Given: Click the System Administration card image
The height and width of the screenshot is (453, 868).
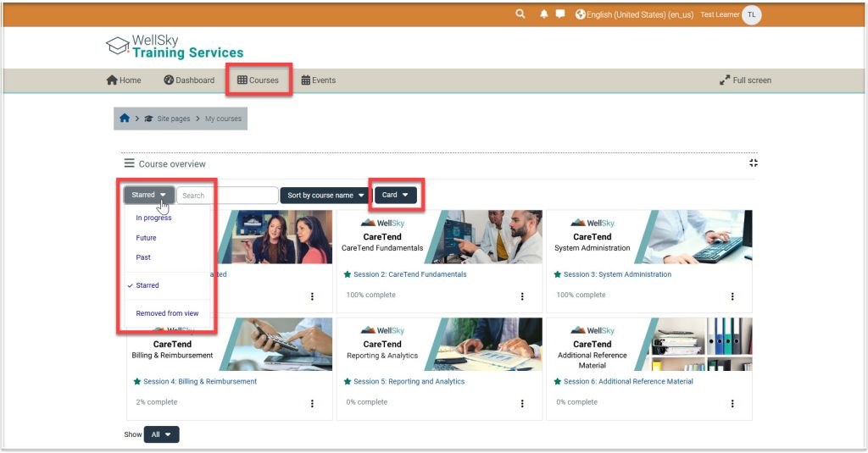Looking at the screenshot, I should [649, 237].
